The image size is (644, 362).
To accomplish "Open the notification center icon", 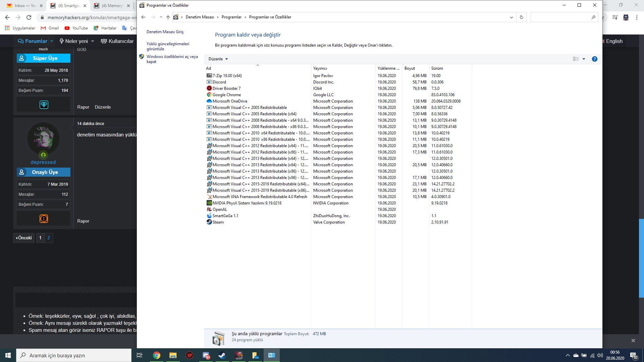I will pyautogui.click(x=633, y=356).
